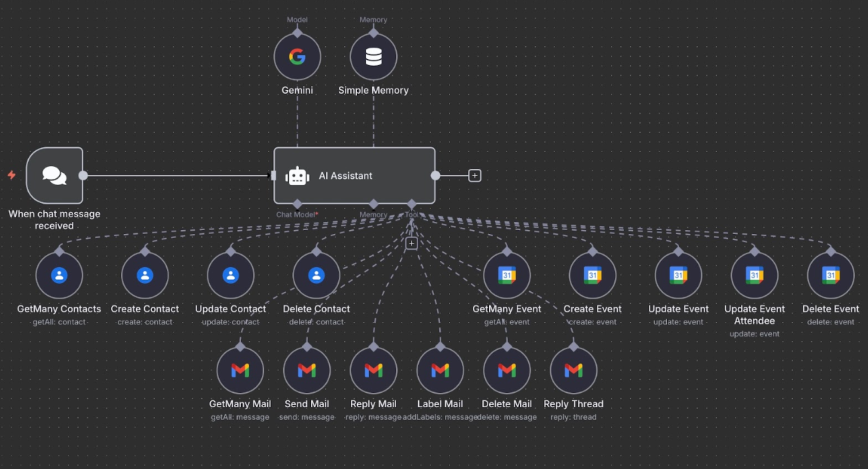Image resolution: width=868 pixels, height=469 pixels.
Task: Select the Update Contact node
Action: click(x=230, y=275)
